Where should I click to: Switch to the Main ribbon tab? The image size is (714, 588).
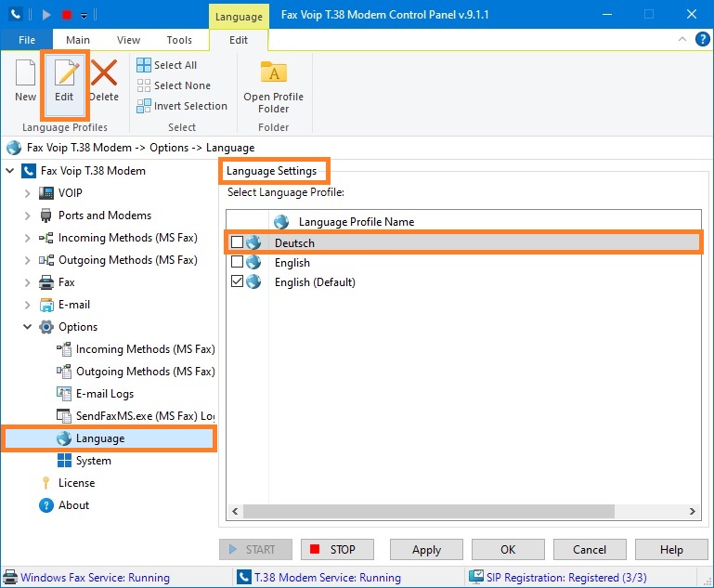click(x=78, y=40)
